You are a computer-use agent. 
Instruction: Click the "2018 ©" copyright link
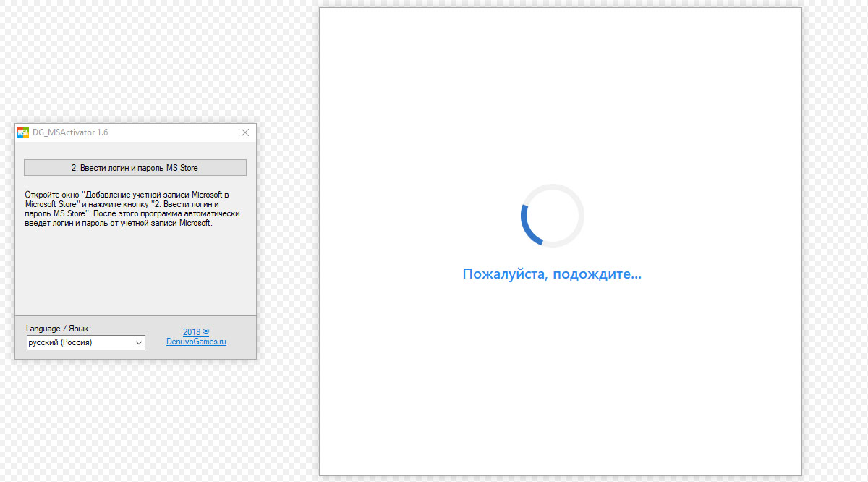pyautogui.click(x=195, y=332)
